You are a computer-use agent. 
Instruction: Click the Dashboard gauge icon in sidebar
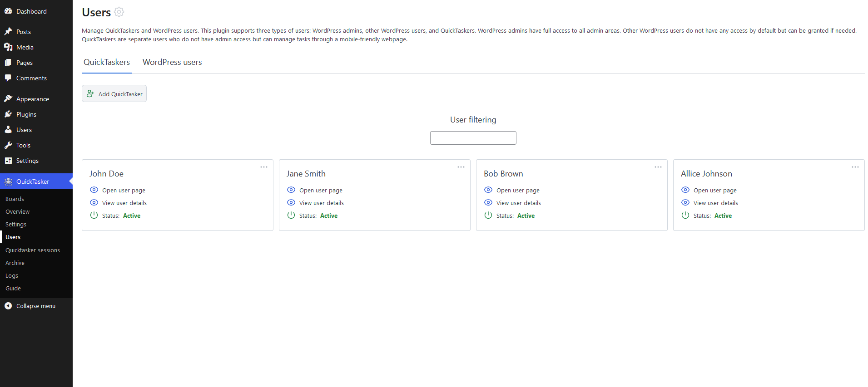8,11
